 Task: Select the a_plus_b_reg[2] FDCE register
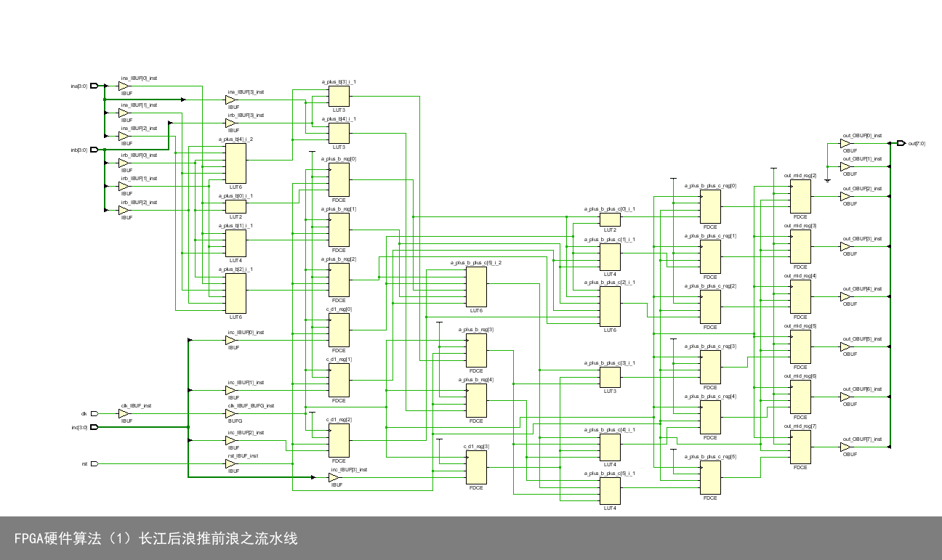pyautogui.click(x=339, y=280)
